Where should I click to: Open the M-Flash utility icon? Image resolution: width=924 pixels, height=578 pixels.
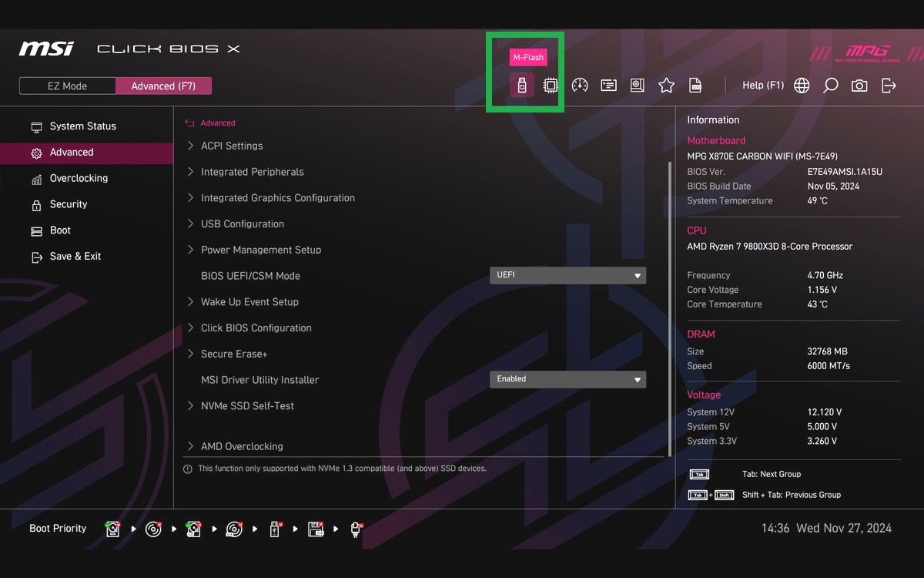point(521,86)
